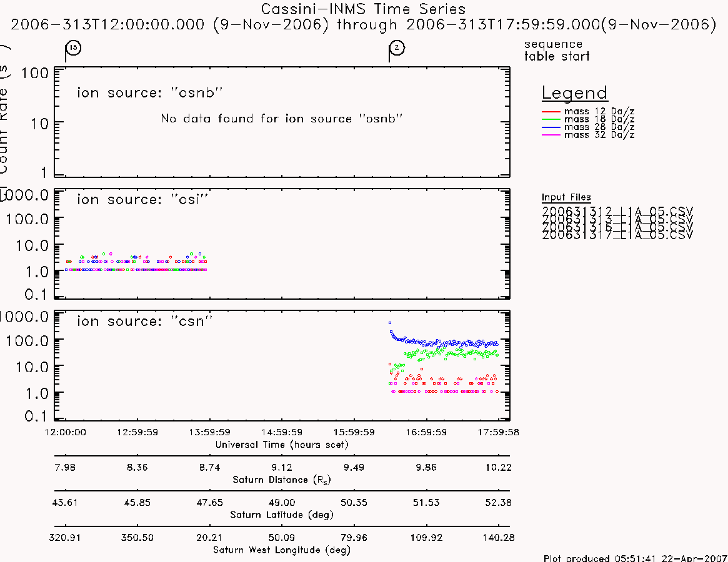Click the '0.1' y-axis tick of osi panel
728x562 pixels.
pos(37,294)
